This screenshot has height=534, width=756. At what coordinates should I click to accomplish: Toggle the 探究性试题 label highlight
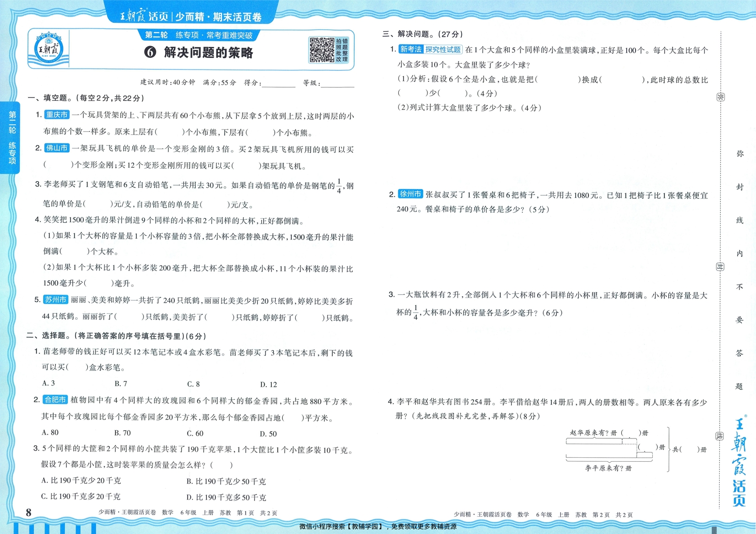tap(443, 49)
